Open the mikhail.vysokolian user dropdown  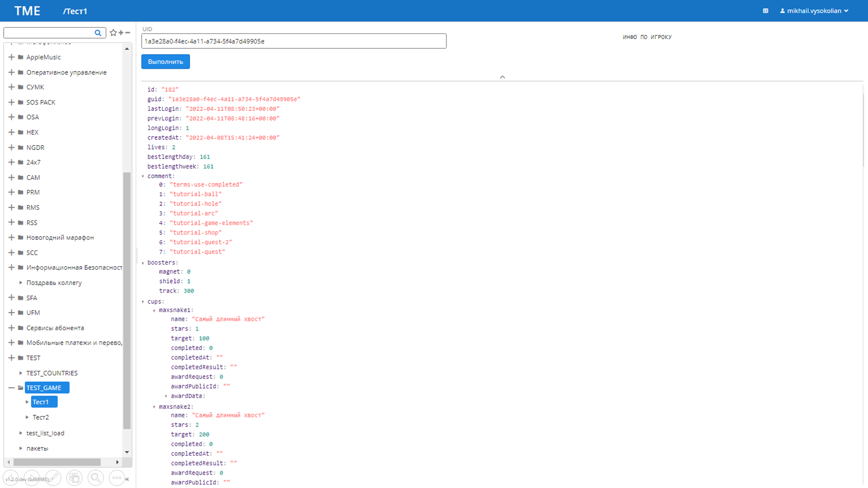pyautogui.click(x=814, y=11)
